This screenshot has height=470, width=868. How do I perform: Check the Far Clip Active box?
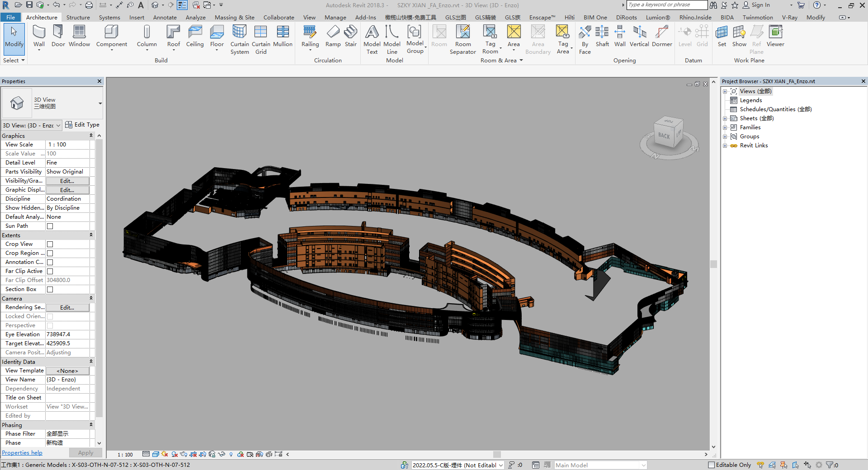[x=50, y=271]
